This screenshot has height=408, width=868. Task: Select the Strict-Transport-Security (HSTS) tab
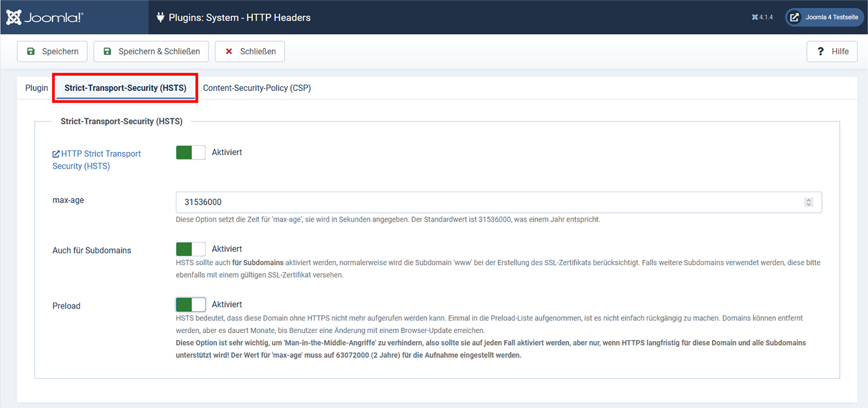pyautogui.click(x=125, y=88)
